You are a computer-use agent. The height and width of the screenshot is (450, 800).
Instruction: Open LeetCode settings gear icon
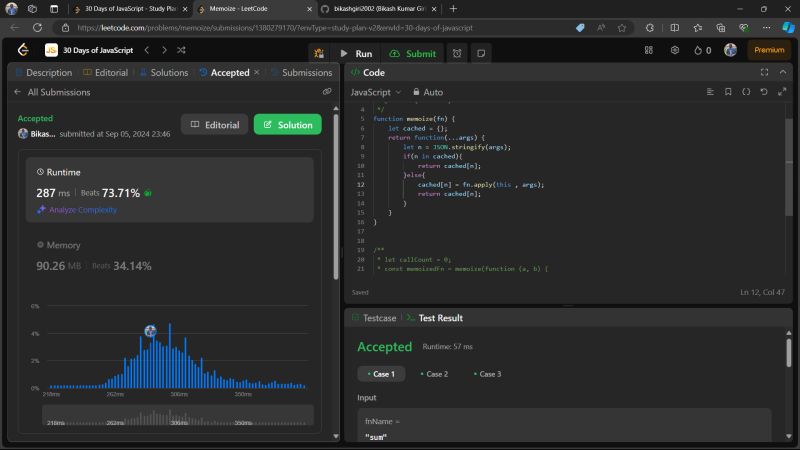point(674,50)
